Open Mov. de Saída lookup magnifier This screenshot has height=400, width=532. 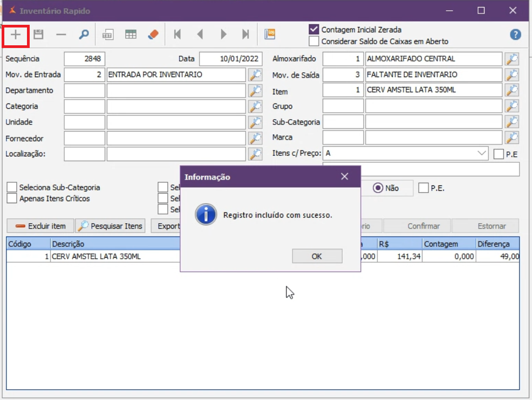(x=512, y=75)
